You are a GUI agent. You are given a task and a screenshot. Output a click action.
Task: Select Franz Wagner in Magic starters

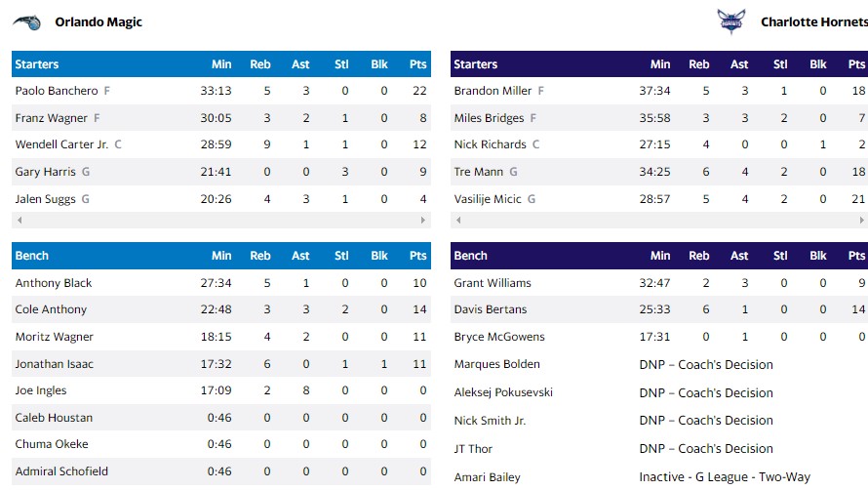pyautogui.click(x=51, y=118)
